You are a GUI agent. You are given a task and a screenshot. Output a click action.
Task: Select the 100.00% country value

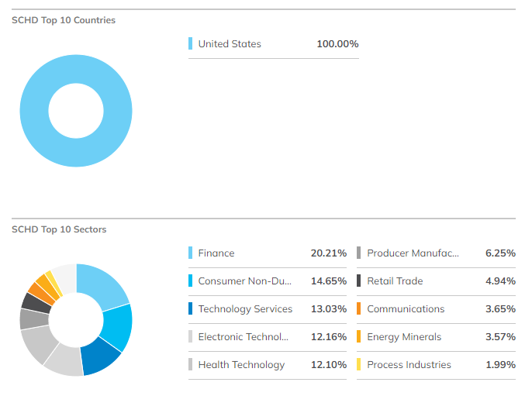(x=337, y=43)
